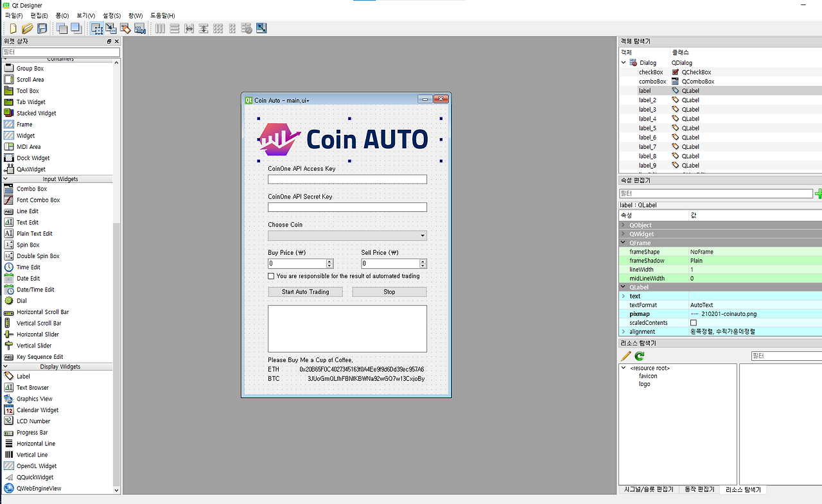Decrease the Sell Price spin box
This screenshot has width=822, height=504.
click(x=423, y=266)
